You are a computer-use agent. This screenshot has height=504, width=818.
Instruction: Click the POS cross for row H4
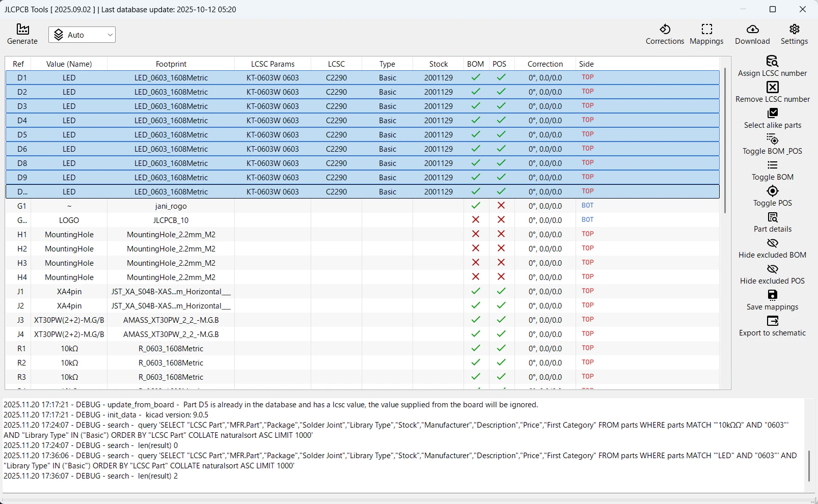pos(501,277)
